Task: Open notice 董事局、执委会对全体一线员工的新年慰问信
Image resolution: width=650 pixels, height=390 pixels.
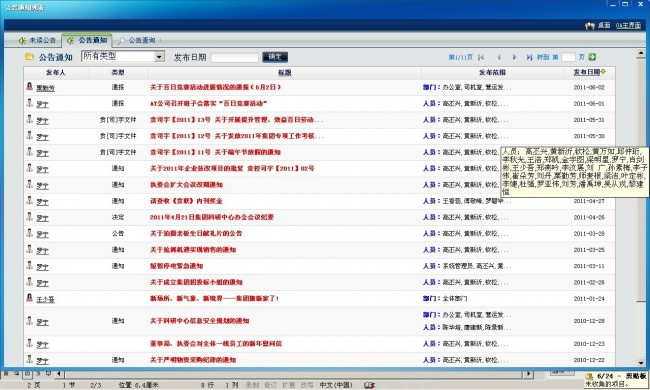Action: tap(216, 344)
